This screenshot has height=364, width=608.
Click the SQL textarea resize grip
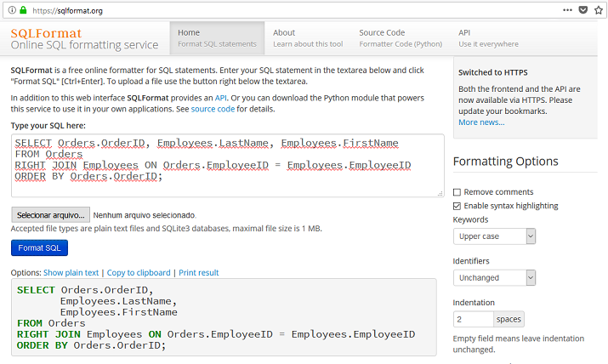pyautogui.click(x=440, y=193)
